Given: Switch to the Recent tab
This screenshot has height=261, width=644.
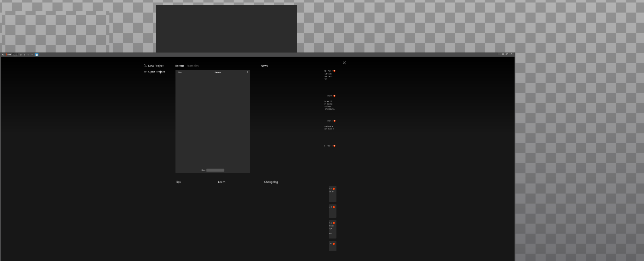Looking at the screenshot, I should (180, 66).
